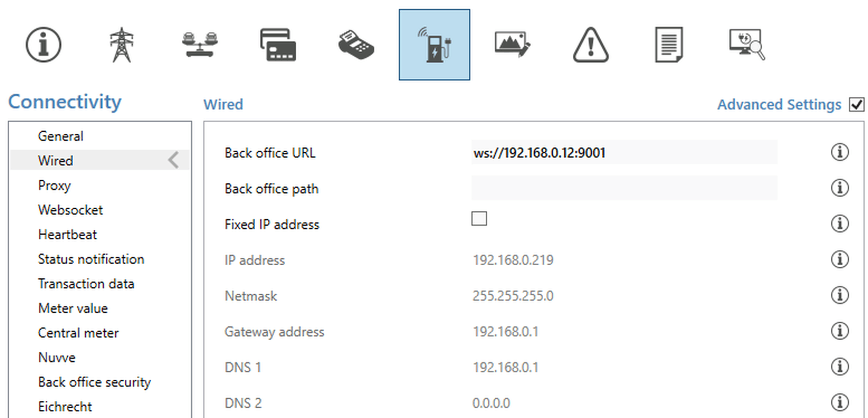The image size is (868, 418).
Task: Open the load balancing scale icon
Action: [x=200, y=45]
